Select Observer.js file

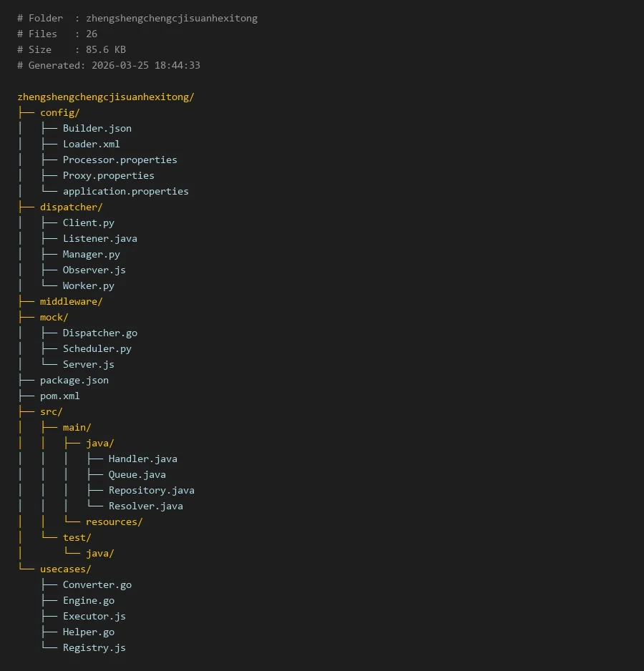tap(94, 270)
